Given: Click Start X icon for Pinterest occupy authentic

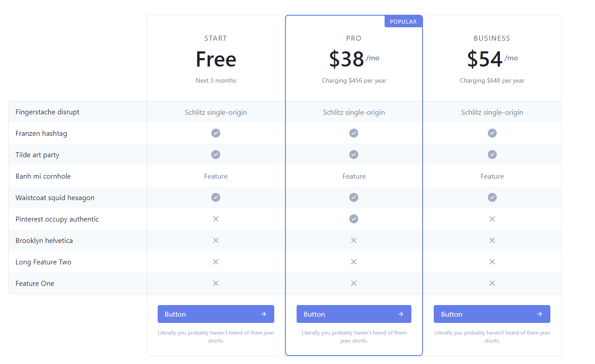Looking at the screenshot, I should [216, 219].
